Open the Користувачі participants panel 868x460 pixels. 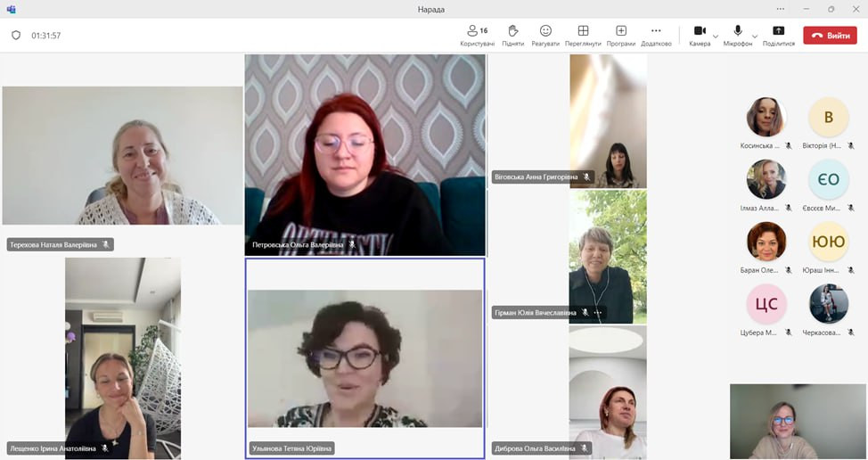tap(477, 36)
